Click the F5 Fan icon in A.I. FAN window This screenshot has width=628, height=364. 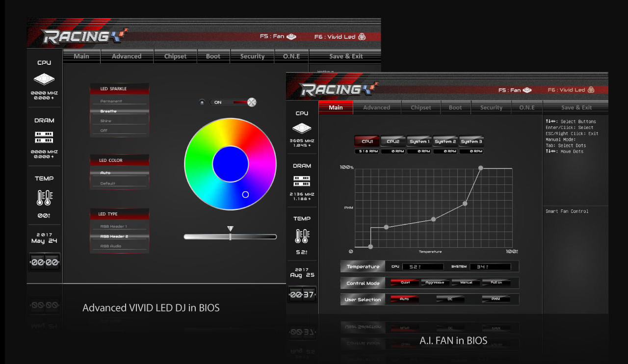(527, 90)
